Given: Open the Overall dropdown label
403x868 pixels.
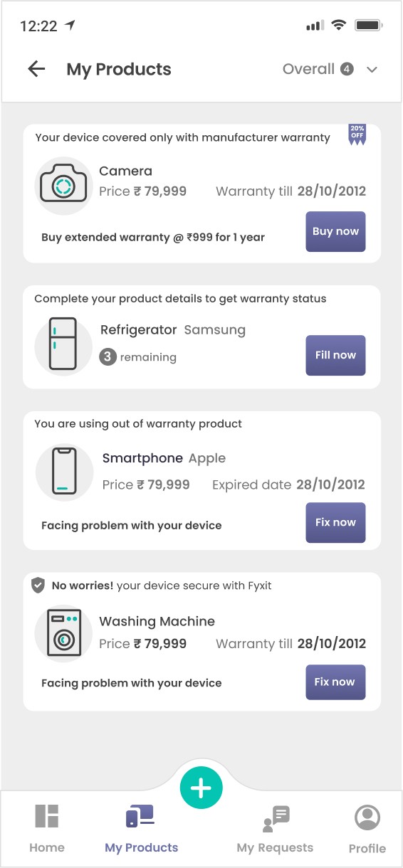Looking at the screenshot, I should pyautogui.click(x=308, y=69).
